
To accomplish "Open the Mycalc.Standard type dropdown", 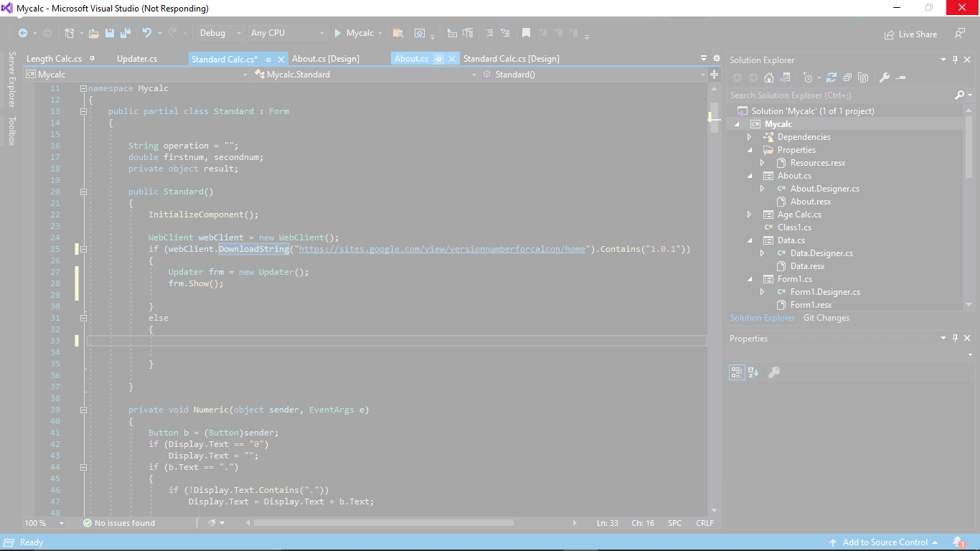I will click(x=365, y=74).
